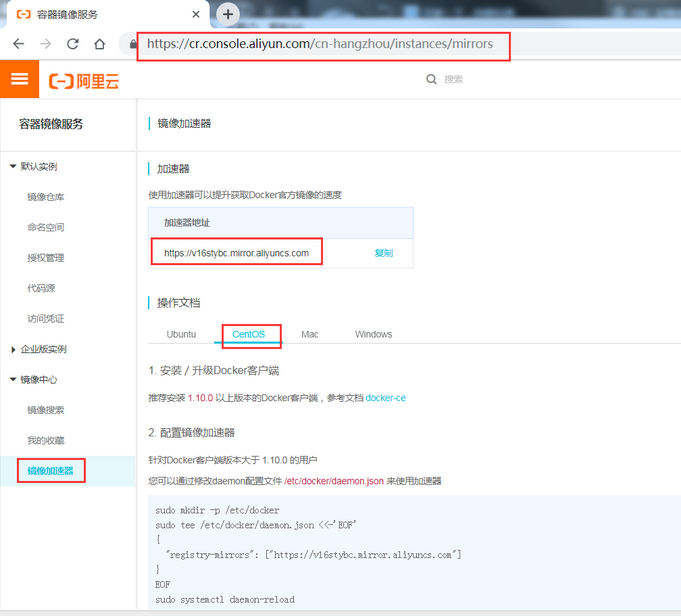Click the sudo tee /etc/docker/daemon.json line

(x=255, y=525)
